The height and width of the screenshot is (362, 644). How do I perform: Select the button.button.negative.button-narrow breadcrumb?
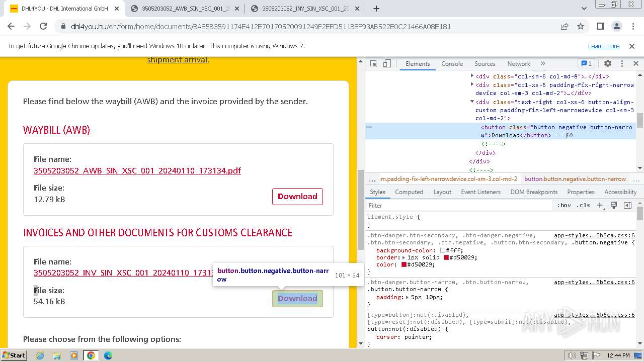575,179
